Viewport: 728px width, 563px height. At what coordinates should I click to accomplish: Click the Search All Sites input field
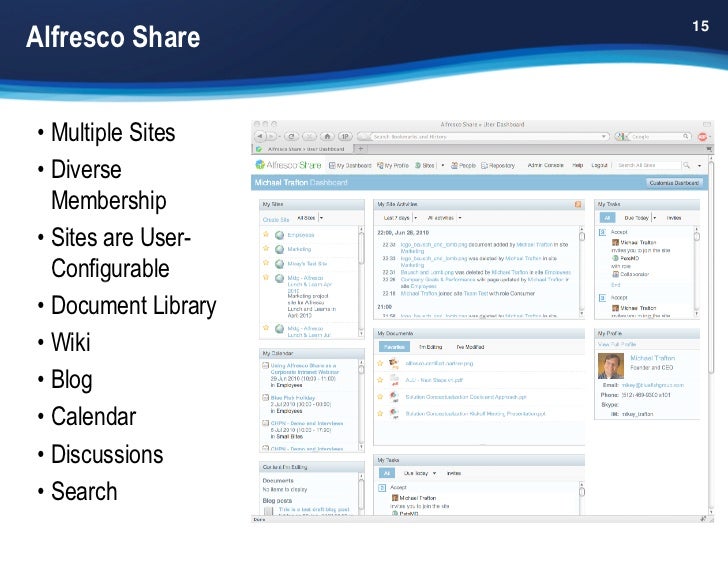[648, 165]
